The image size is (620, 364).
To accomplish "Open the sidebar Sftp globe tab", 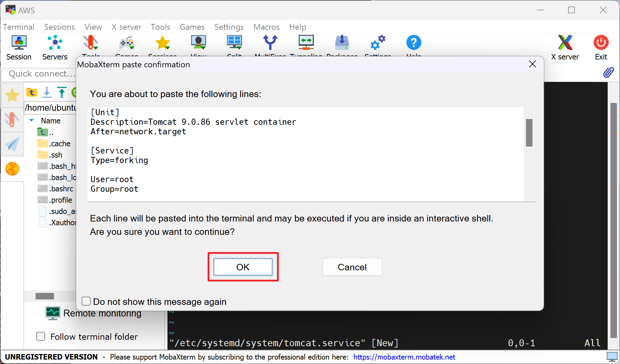I will 12,169.
